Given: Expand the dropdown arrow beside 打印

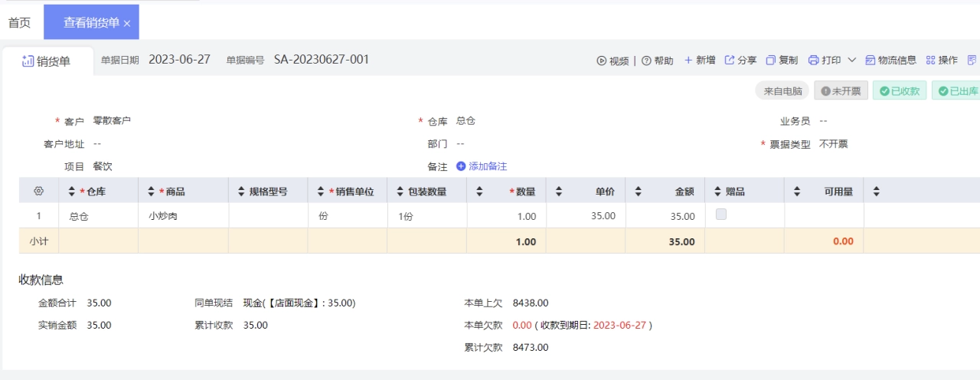Looking at the screenshot, I should coord(851,60).
